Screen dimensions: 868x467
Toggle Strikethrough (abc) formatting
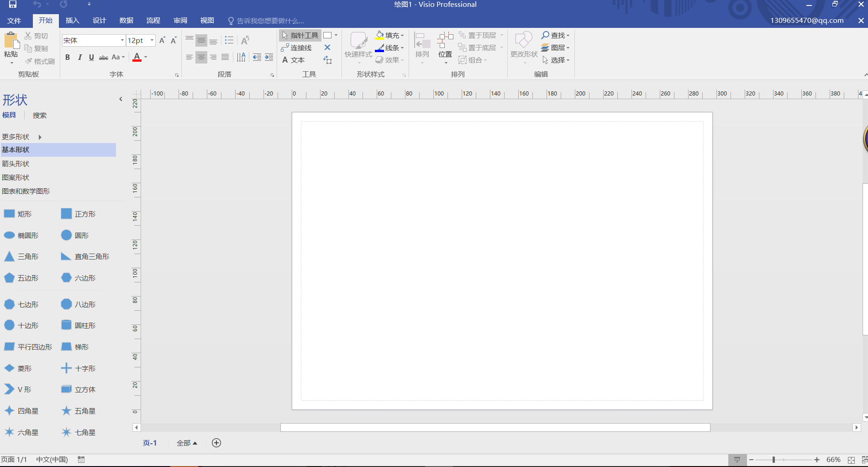pyautogui.click(x=104, y=57)
